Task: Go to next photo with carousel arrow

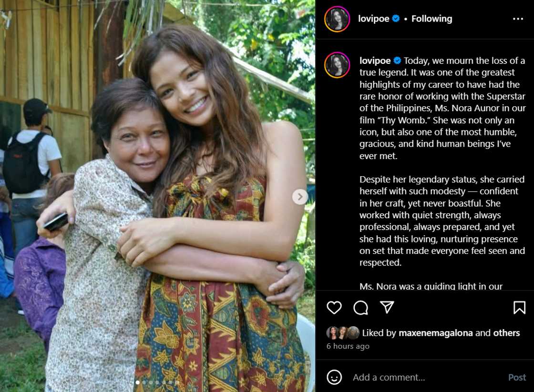Action: [300, 196]
